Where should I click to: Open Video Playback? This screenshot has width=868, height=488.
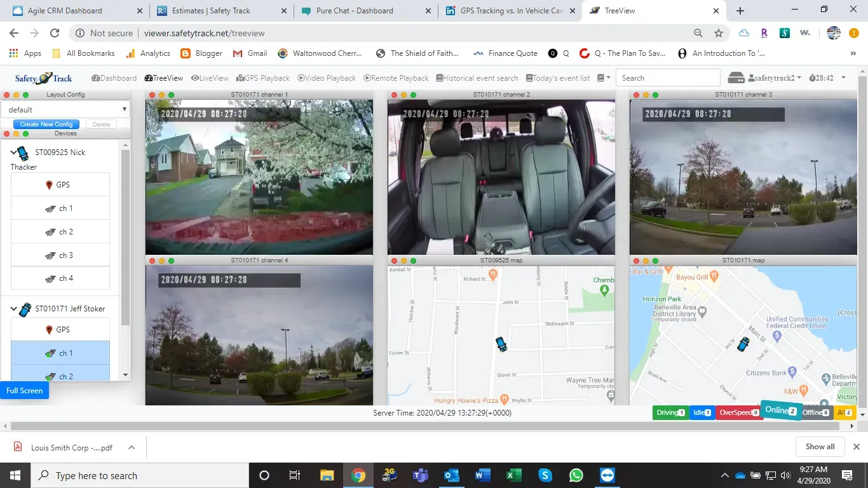click(x=327, y=78)
